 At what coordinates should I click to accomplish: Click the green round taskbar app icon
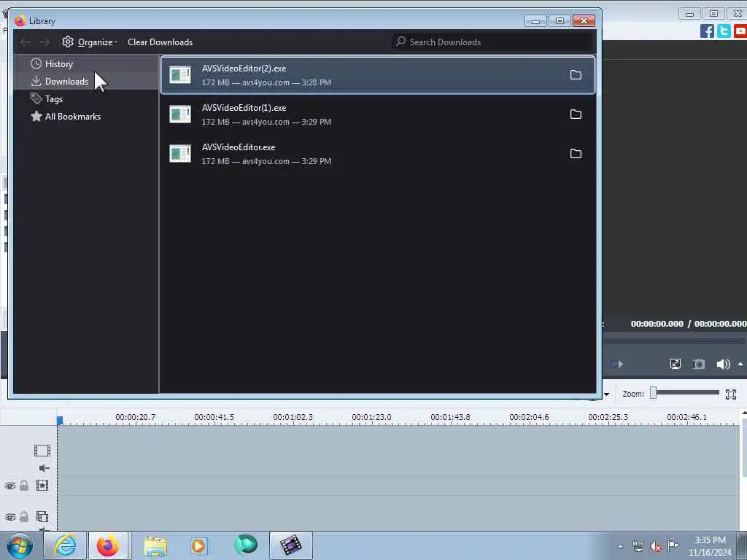[x=246, y=545]
